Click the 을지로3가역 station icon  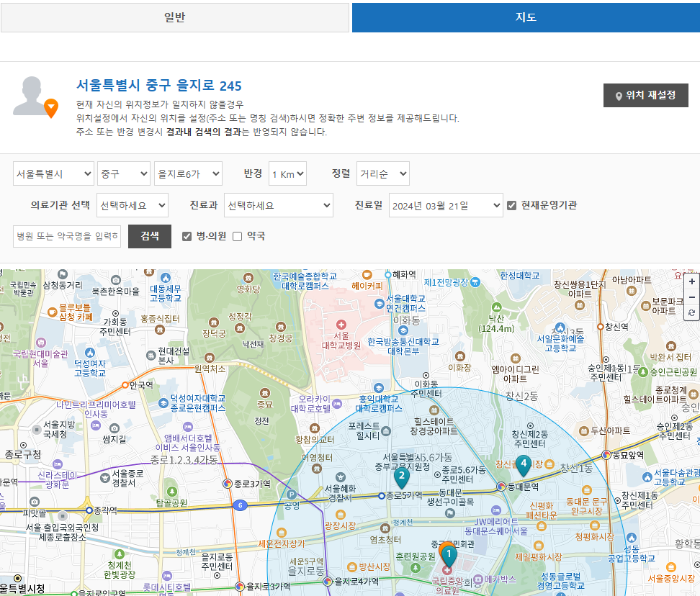(x=240, y=586)
